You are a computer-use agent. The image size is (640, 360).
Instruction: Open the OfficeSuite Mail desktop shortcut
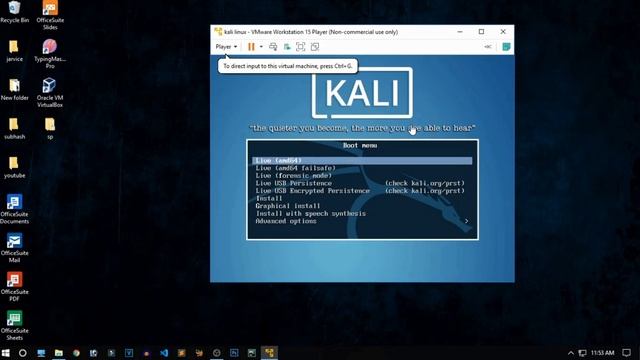pos(14,248)
